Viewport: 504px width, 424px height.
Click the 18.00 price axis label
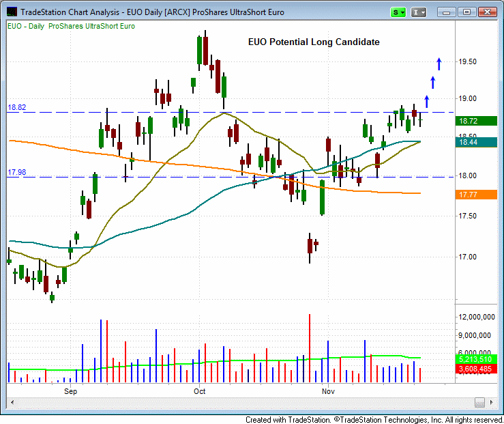(x=467, y=175)
